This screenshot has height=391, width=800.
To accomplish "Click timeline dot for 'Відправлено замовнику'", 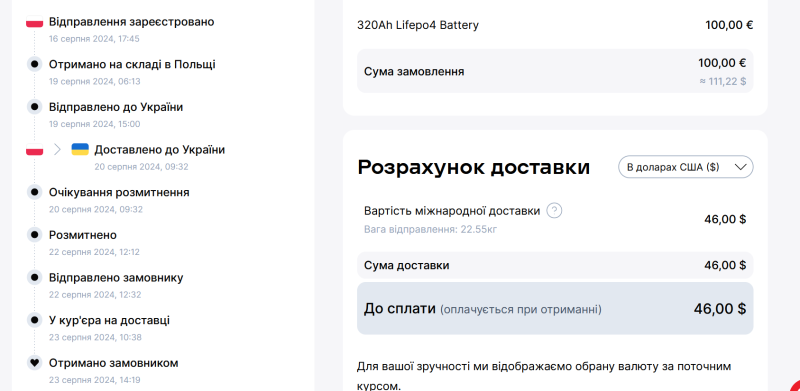I will pyautogui.click(x=34, y=278).
